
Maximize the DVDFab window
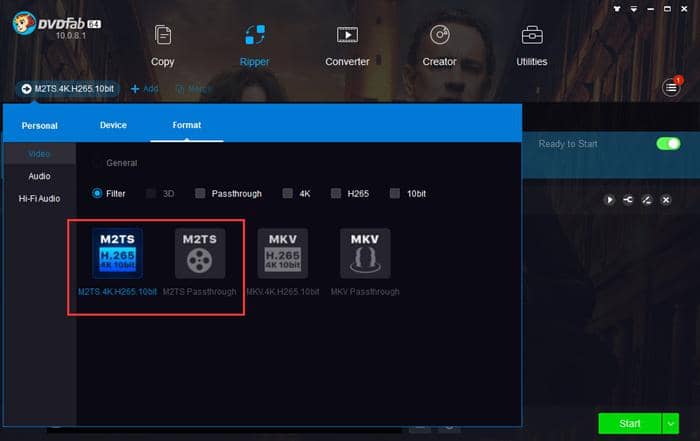click(667, 8)
